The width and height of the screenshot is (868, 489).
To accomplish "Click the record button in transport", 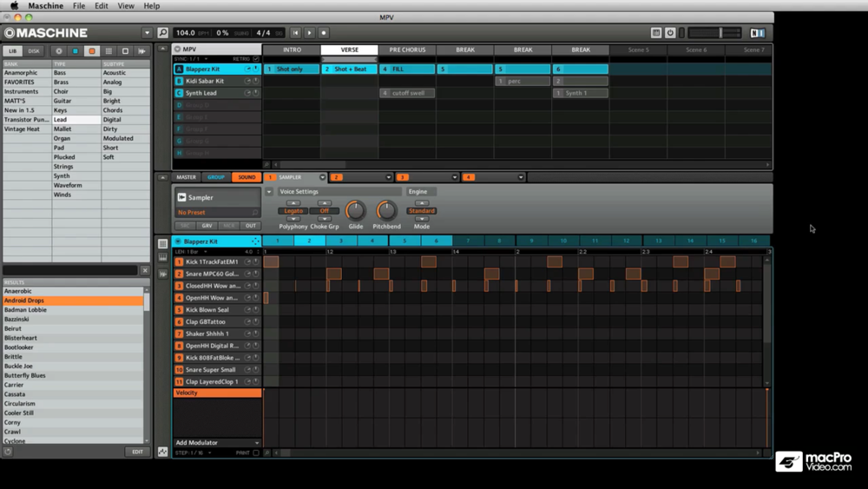I will pyautogui.click(x=324, y=33).
